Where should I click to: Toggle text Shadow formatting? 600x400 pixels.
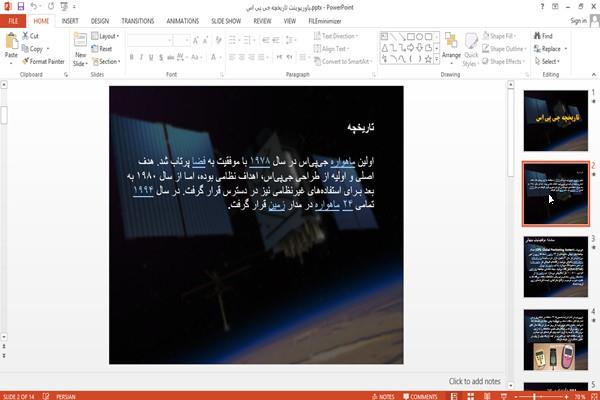click(x=161, y=57)
